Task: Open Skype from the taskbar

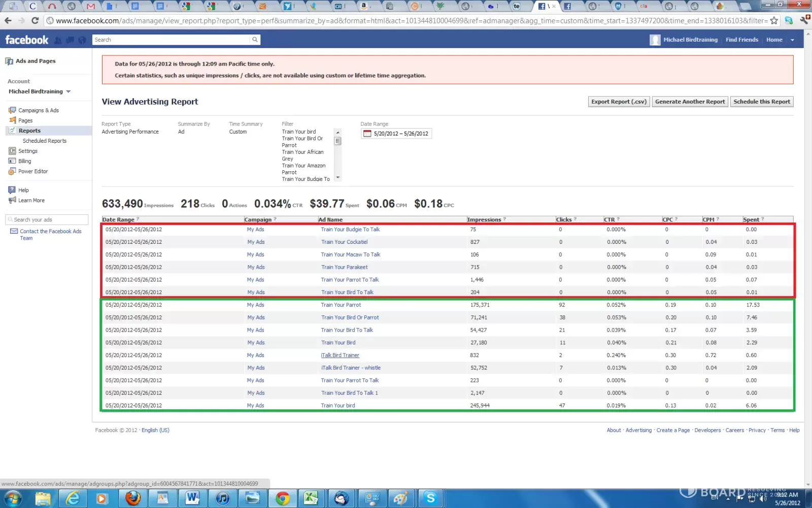Action: point(431,498)
